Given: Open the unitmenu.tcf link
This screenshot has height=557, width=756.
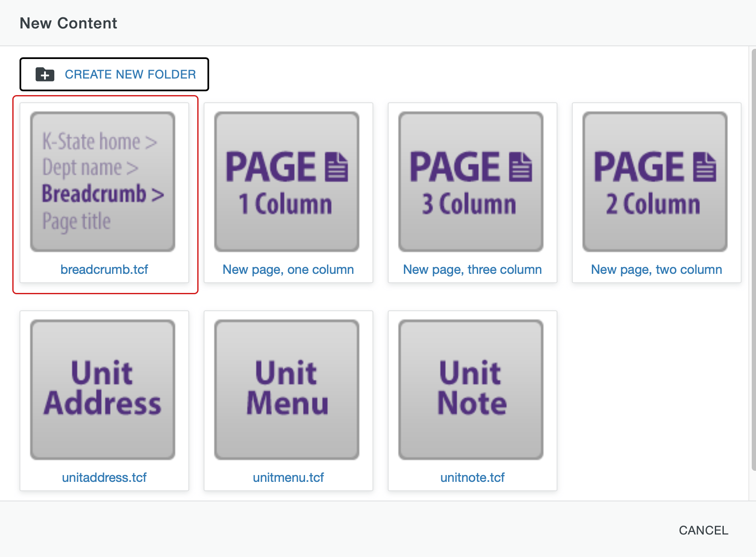Looking at the screenshot, I should (288, 478).
